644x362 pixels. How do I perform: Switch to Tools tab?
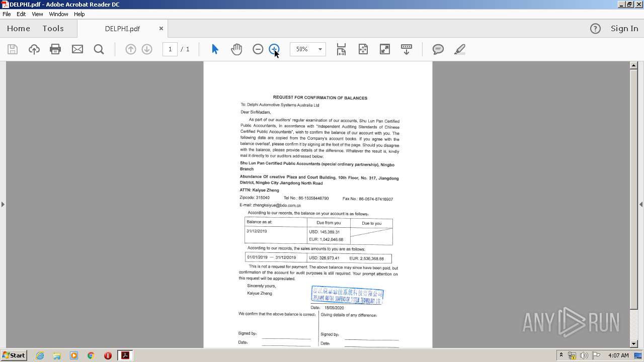[53, 29]
